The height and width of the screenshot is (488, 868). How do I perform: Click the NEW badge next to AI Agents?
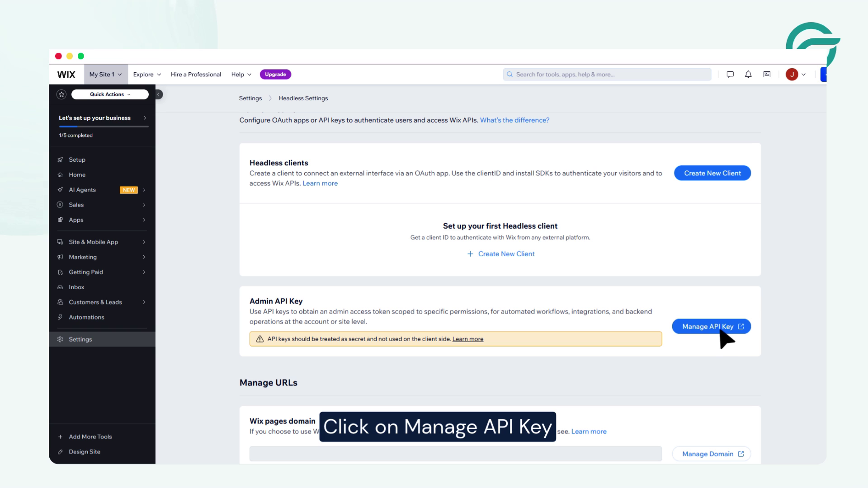coord(129,190)
